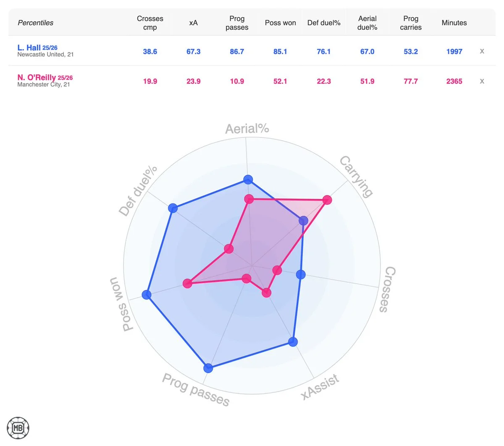Click the MB football logo icon
504x446 pixels.
(18, 428)
